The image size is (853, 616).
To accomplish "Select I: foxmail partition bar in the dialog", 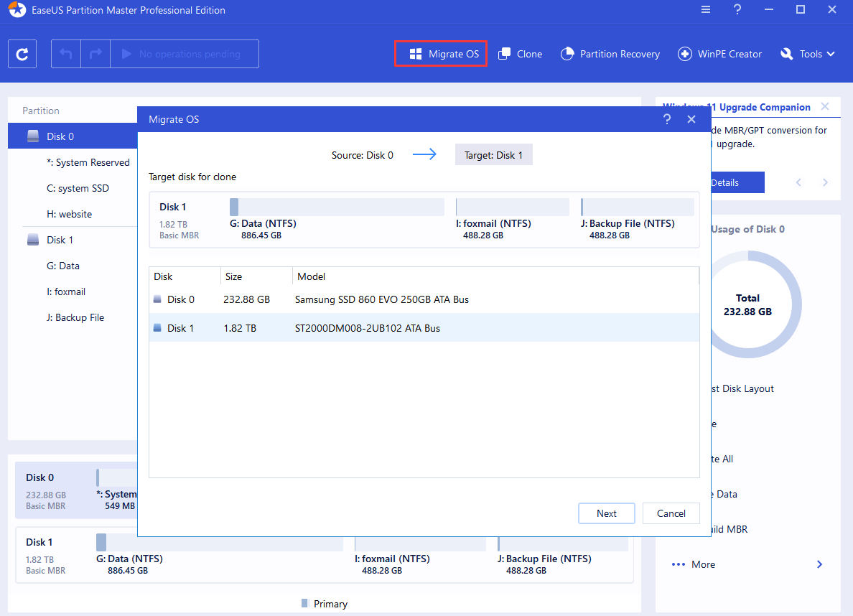I will click(513, 207).
